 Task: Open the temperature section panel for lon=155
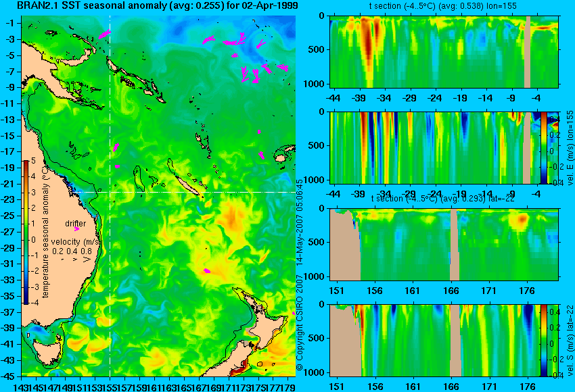click(x=444, y=51)
